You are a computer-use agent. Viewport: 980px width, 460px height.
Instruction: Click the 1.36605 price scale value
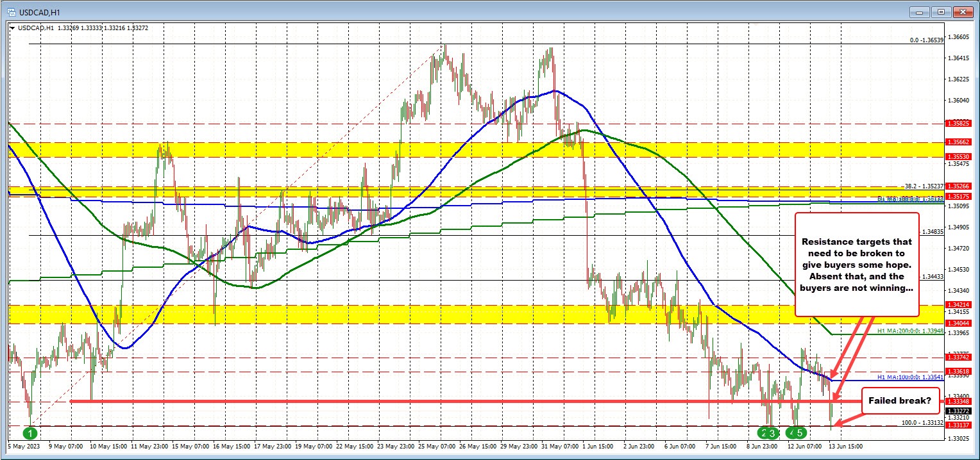click(x=958, y=37)
